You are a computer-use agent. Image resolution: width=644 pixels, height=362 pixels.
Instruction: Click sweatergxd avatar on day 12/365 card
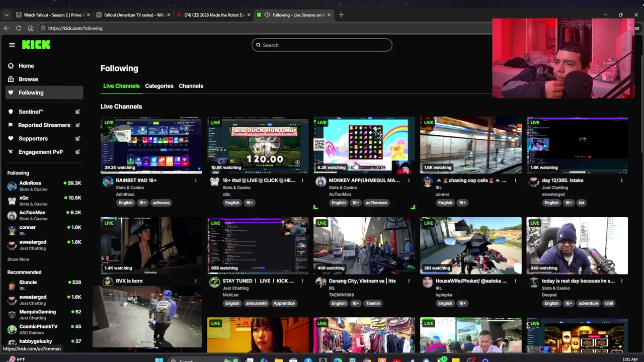(534, 182)
